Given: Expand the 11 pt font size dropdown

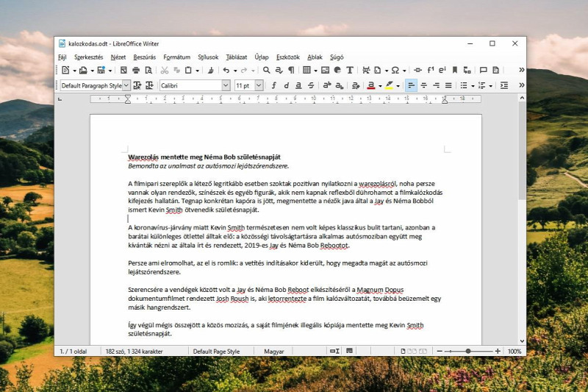Looking at the screenshot, I should coord(259,85).
